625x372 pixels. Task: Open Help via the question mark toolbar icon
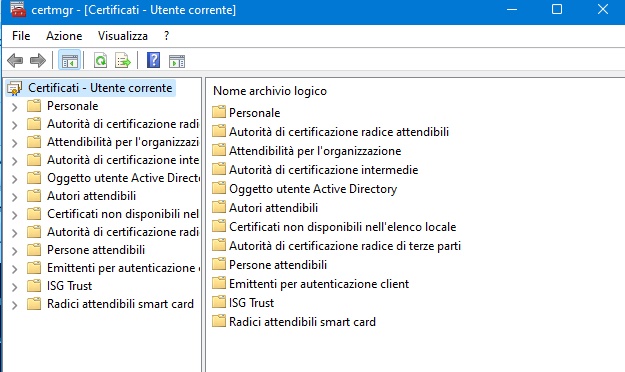(153, 60)
